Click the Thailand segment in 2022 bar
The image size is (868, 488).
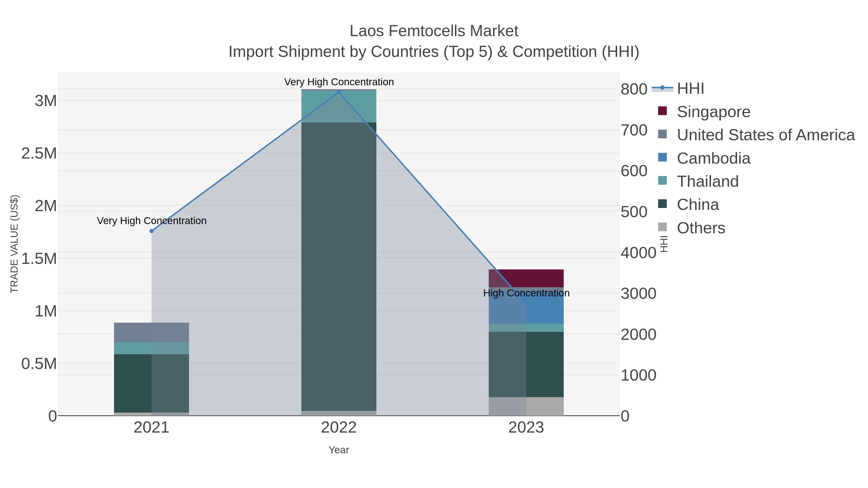[339, 106]
